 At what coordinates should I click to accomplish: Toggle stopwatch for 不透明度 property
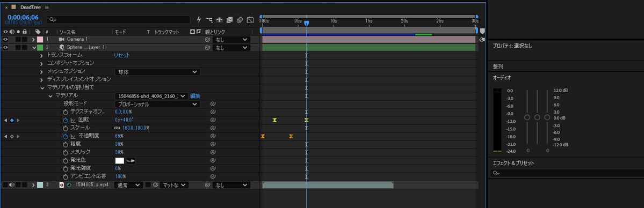pyautogui.click(x=66, y=136)
